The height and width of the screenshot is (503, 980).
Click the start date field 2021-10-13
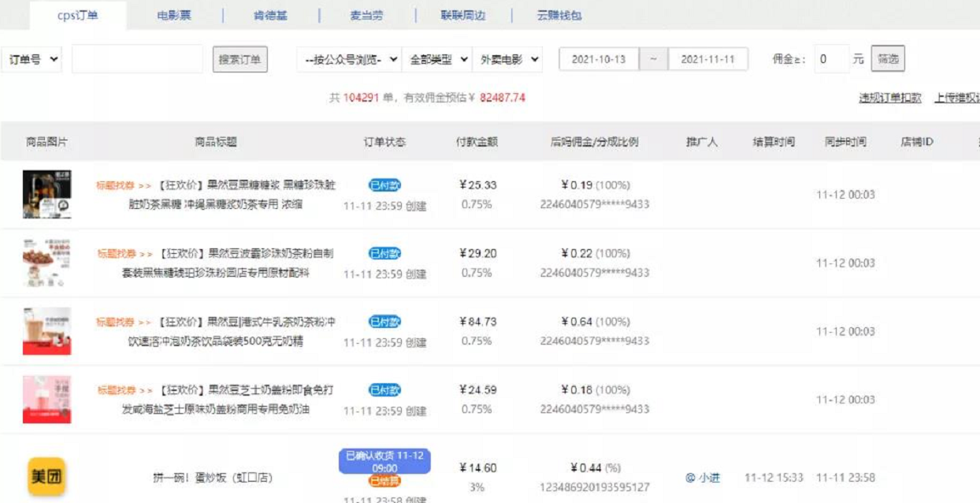tap(599, 60)
